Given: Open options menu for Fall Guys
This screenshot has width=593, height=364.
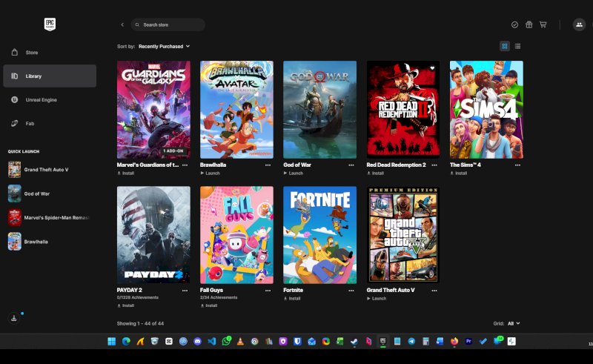Looking at the screenshot, I should coord(268,291).
